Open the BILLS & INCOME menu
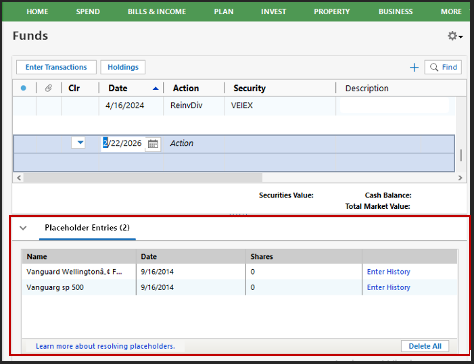This screenshot has width=474, height=364. pyautogui.click(x=157, y=11)
